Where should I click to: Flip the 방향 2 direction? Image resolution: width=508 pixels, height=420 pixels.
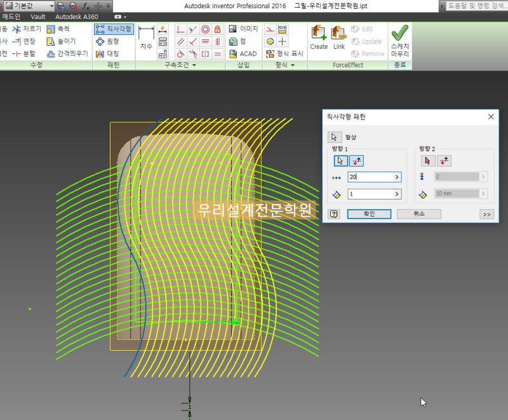tap(444, 161)
